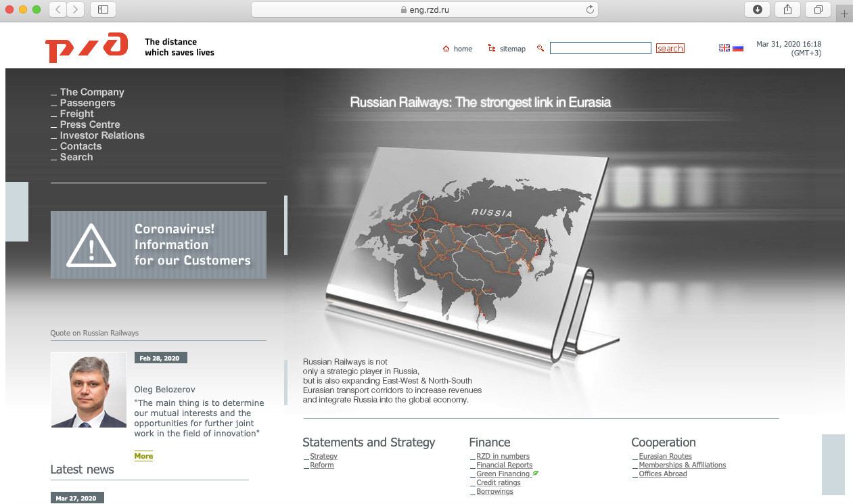Viewport: 853px width, 504px height.
Task: Show all tabs overview button
Action: 819,9
